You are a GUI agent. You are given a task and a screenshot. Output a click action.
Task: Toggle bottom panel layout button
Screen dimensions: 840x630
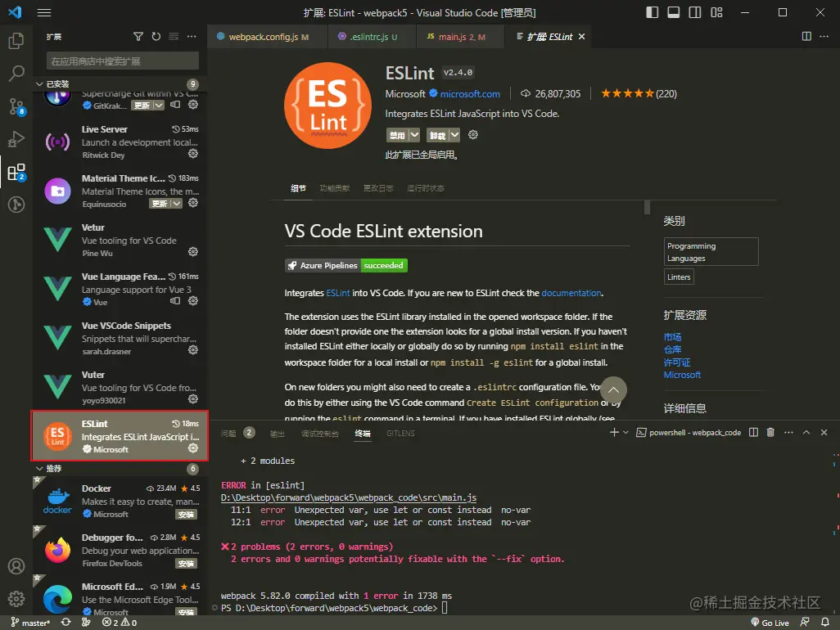point(674,12)
